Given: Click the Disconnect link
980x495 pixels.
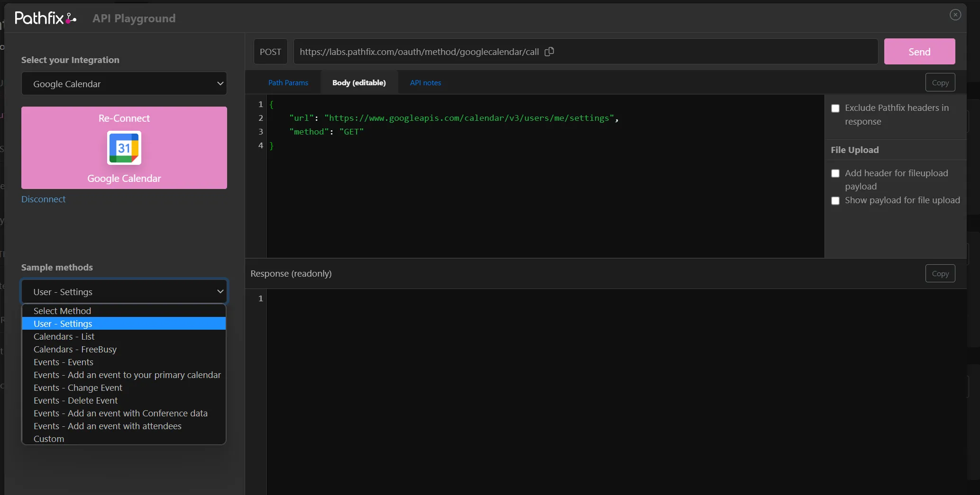Looking at the screenshot, I should coord(44,199).
